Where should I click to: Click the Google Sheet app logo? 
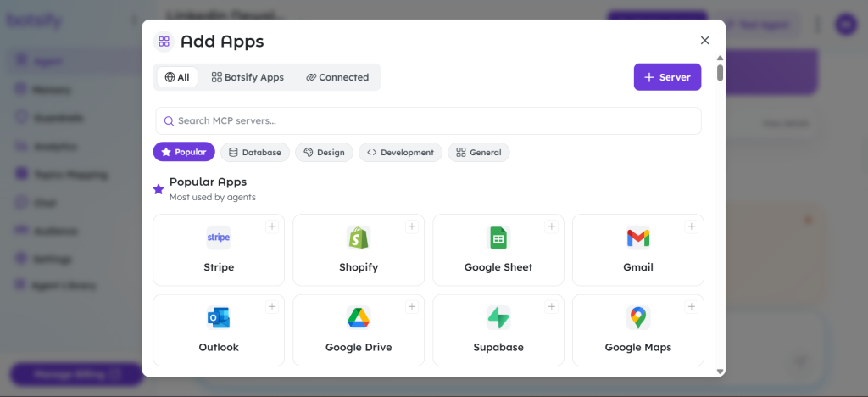498,238
